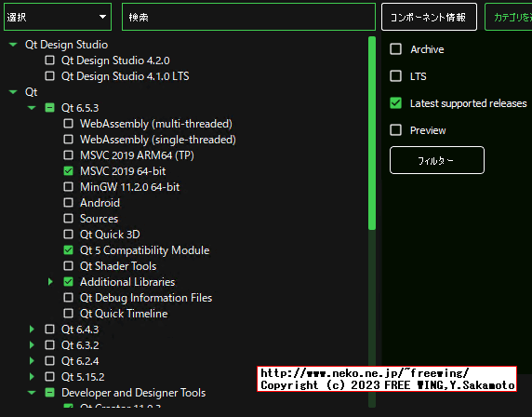Viewport: 532px width, 417px height.
Task: Select the Qt Design Studio 4.2.0 label
Action: pyautogui.click(x=115, y=61)
